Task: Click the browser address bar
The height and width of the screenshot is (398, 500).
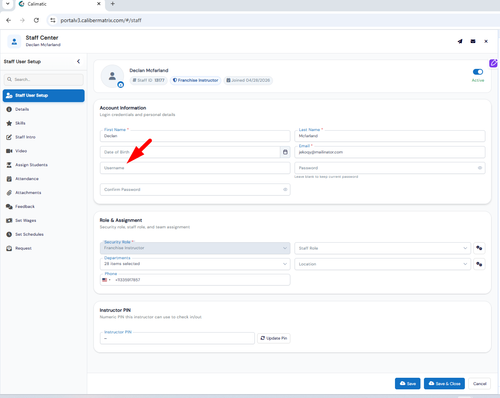Action: pyautogui.click(x=273, y=20)
